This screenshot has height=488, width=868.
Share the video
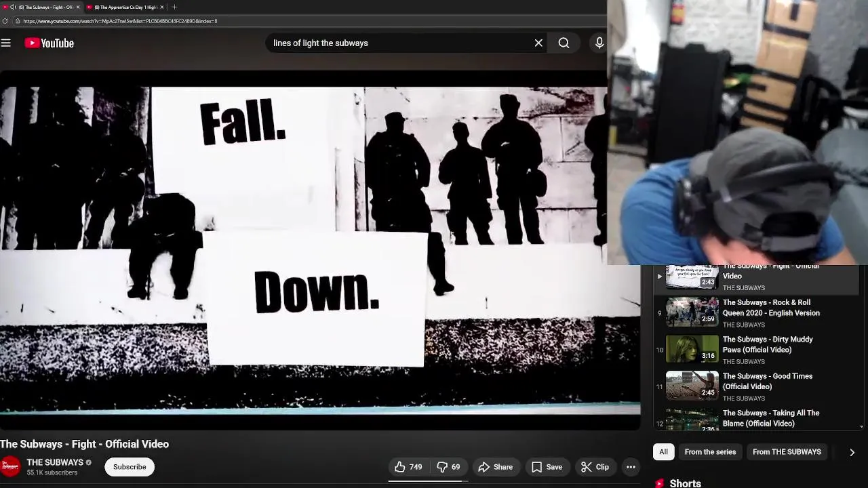496,467
